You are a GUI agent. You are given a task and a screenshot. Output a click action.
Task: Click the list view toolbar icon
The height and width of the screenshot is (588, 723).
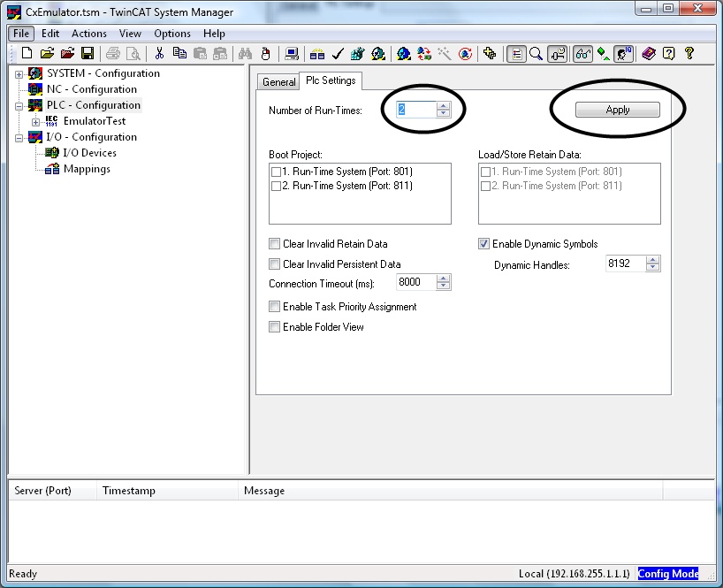pos(516,54)
